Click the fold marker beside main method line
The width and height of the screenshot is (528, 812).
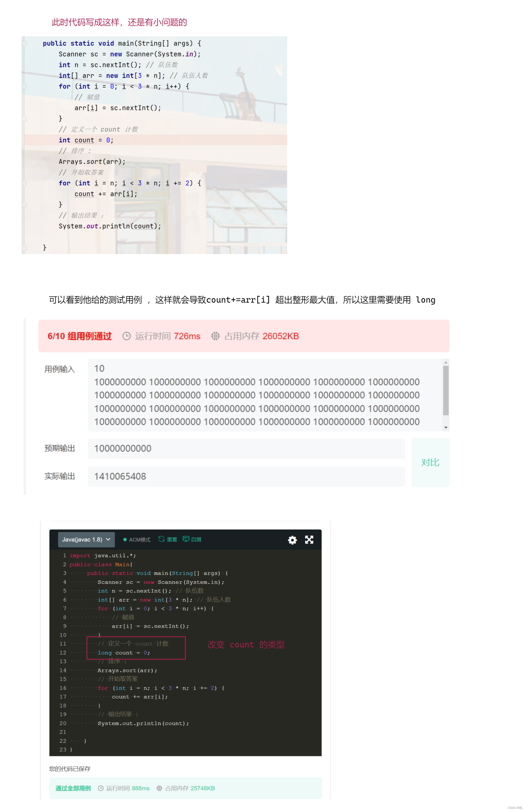[24, 43]
